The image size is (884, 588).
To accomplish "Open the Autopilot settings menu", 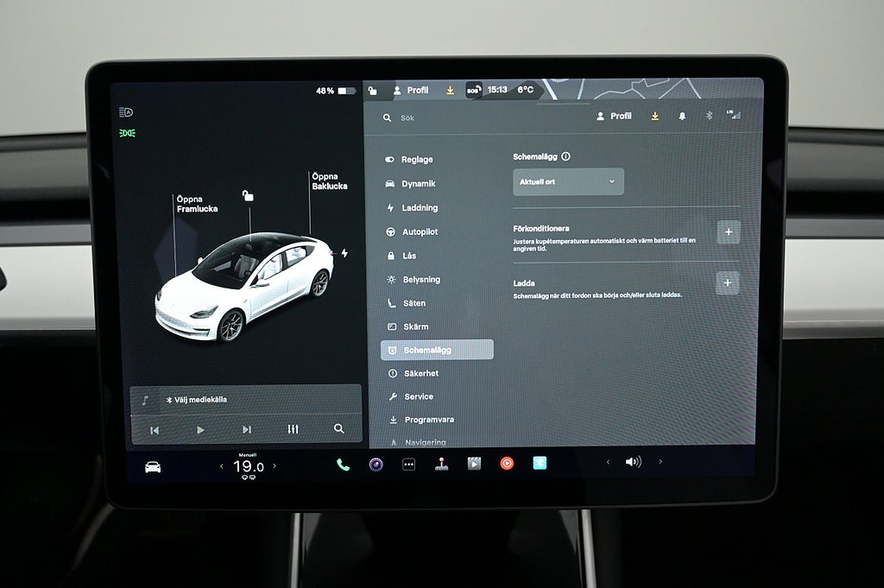I will (x=419, y=232).
